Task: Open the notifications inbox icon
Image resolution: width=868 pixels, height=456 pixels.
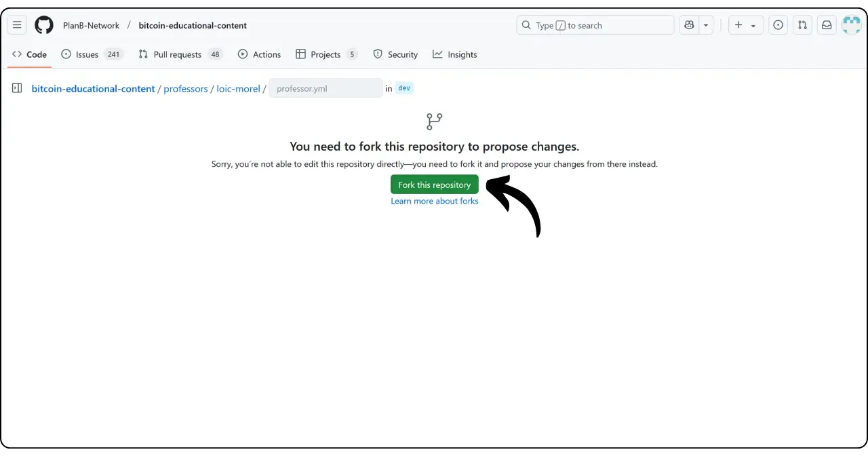Action: click(x=827, y=25)
